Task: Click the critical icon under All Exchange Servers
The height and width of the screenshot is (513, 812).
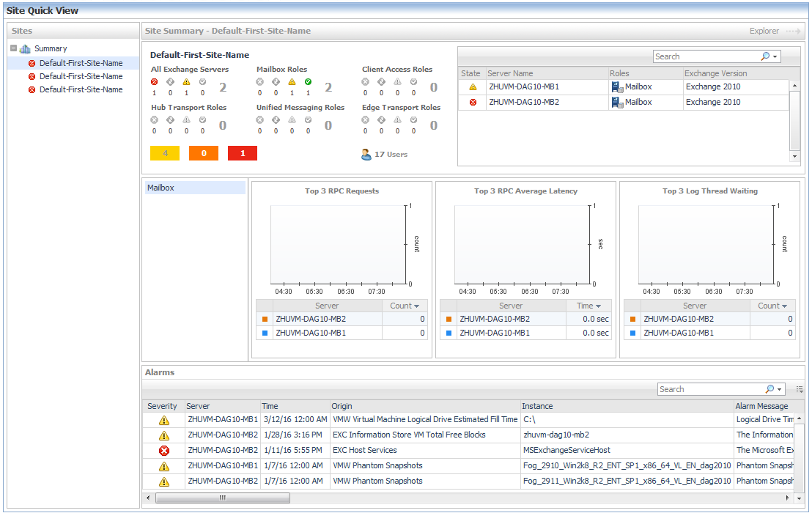Action: pyautogui.click(x=154, y=82)
